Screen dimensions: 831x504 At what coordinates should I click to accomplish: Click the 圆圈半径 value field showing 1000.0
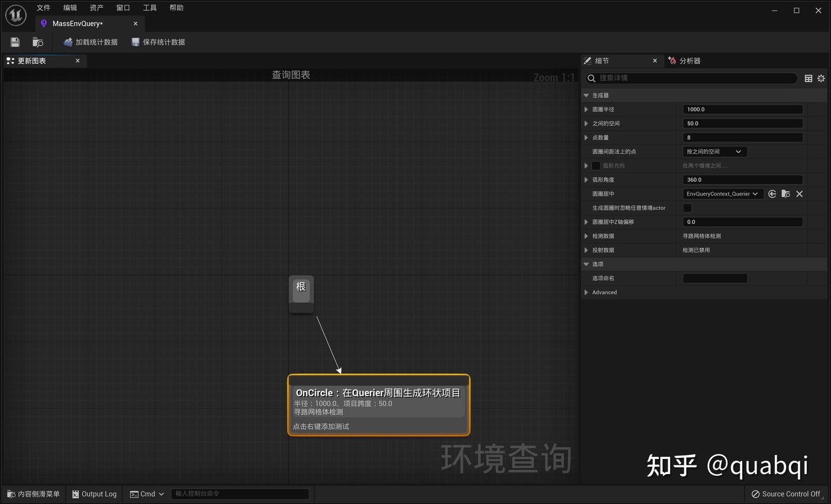(742, 109)
